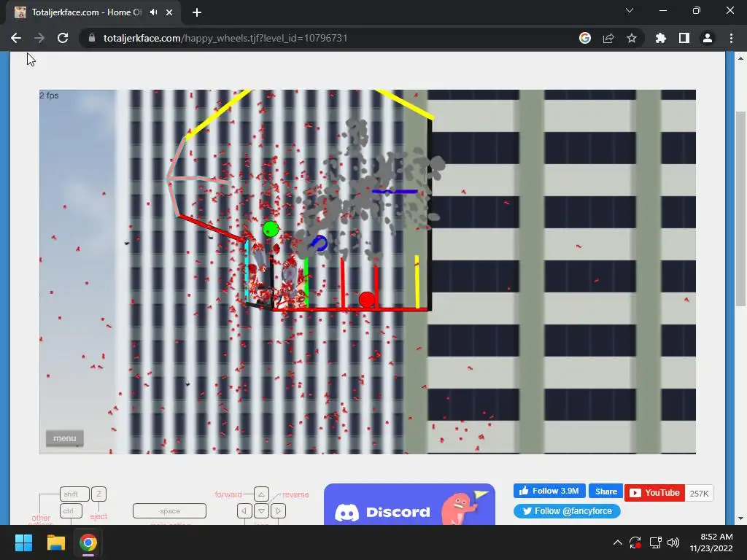The width and height of the screenshot is (747, 560).
Task: Follow @fancyforce on Twitter
Action: coord(567,511)
